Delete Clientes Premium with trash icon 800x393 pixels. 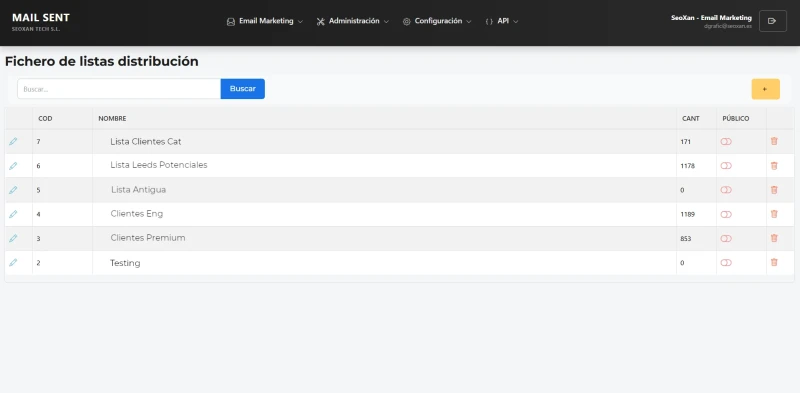pos(774,238)
